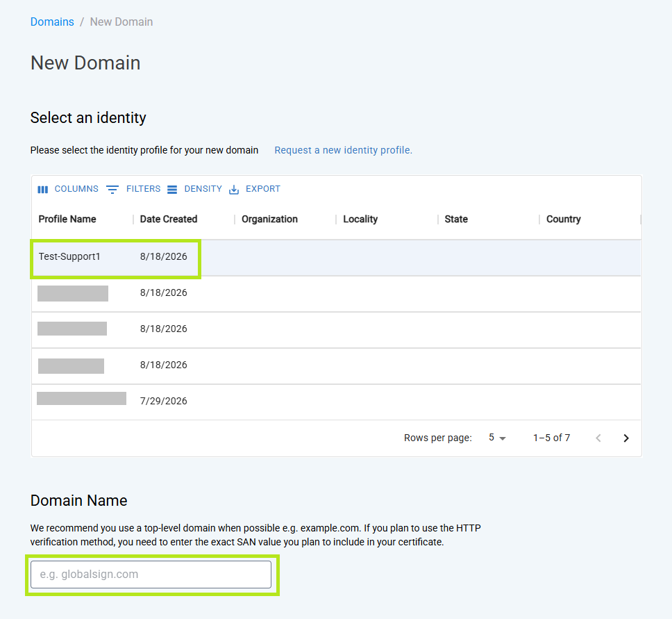
Task: Click the Export download icon
Action: click(233, 189)
